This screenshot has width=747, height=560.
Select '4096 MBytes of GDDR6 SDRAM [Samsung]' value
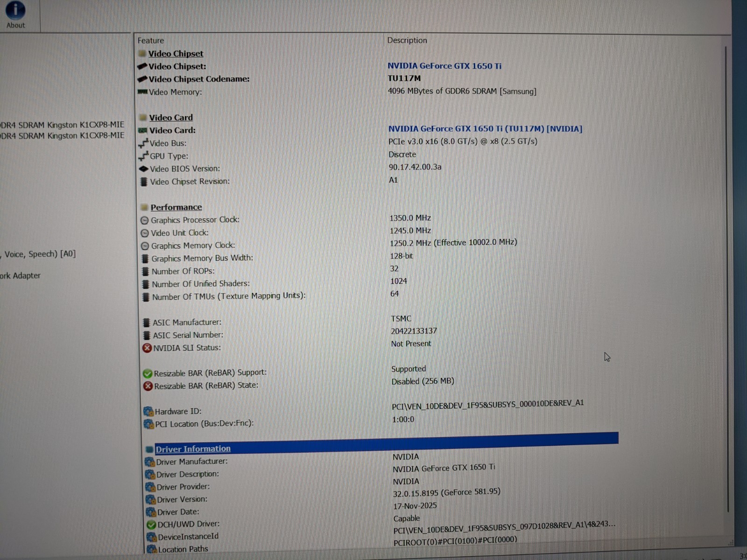462,91
